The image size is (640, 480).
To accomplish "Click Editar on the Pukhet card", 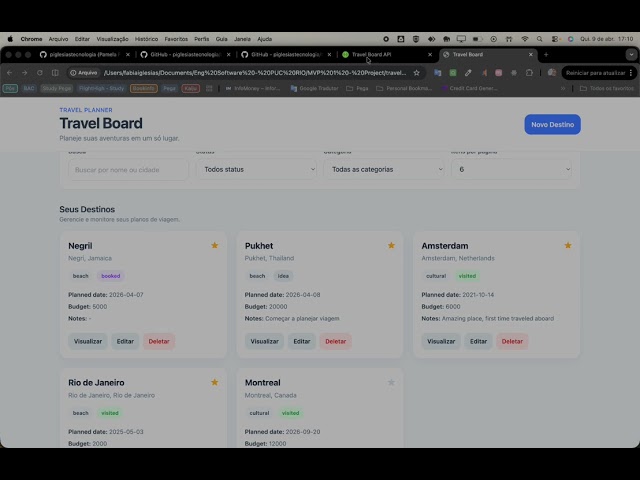I will [x=302, y=341].
